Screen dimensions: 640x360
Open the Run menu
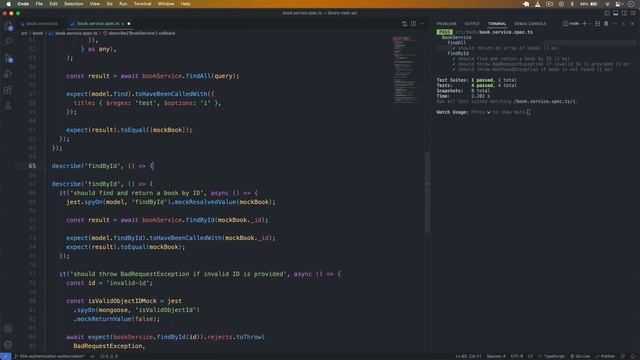[x=123, y=4]
